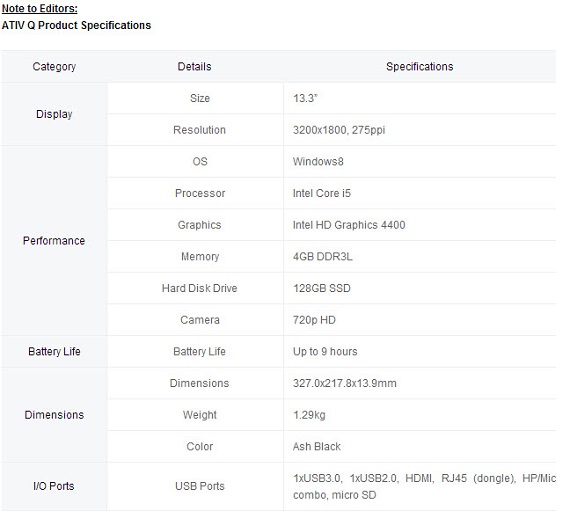Image resolution: width=570 pixels, height=511 pixels.
Task: Select the '1.29kg' weight cell
Action: pos(420,415)
